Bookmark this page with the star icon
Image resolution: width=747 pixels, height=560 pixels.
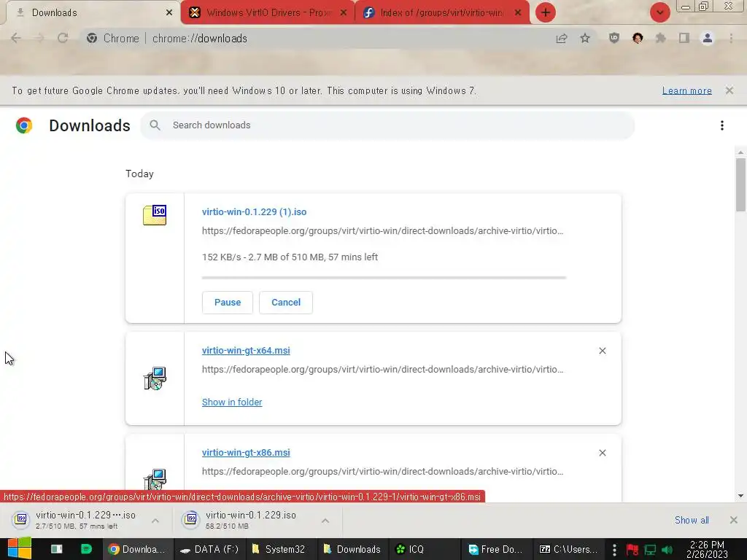[x=585, y=38]
